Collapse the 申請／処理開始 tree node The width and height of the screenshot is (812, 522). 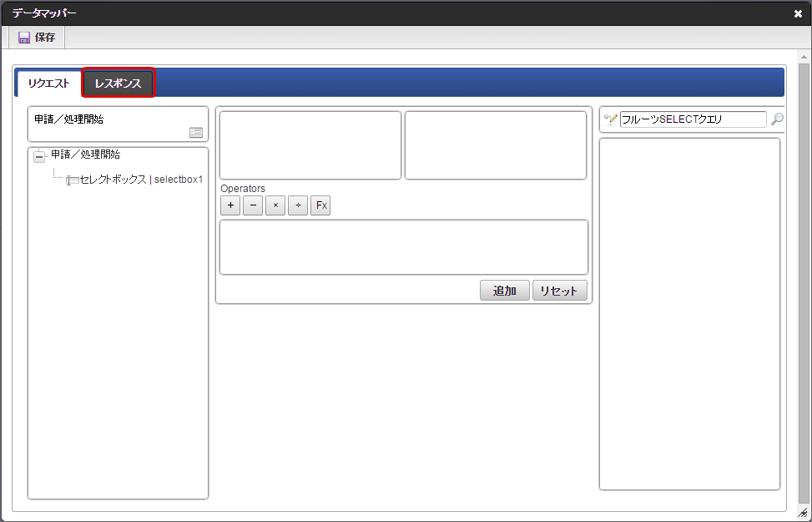[x=39, y=156]
